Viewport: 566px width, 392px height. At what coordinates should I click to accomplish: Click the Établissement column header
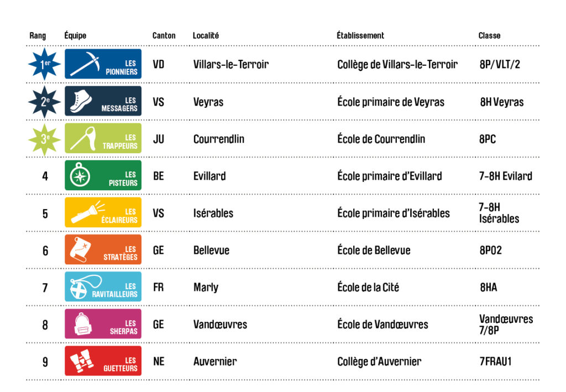coord(360,36)
